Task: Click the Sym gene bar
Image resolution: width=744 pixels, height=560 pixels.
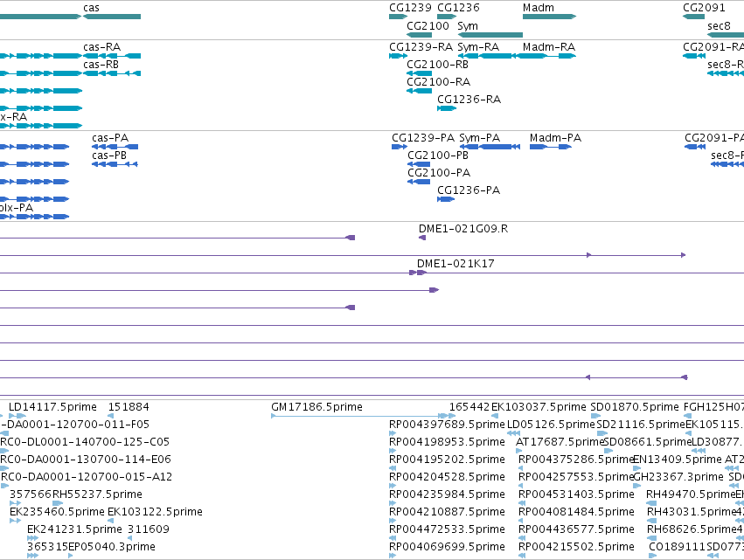Action: [490, 35]
